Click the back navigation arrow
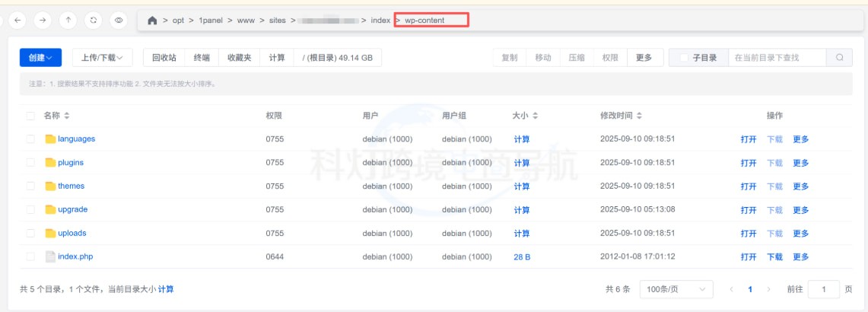The width and height of the screenshot is (868, 312). coord(17,21)
